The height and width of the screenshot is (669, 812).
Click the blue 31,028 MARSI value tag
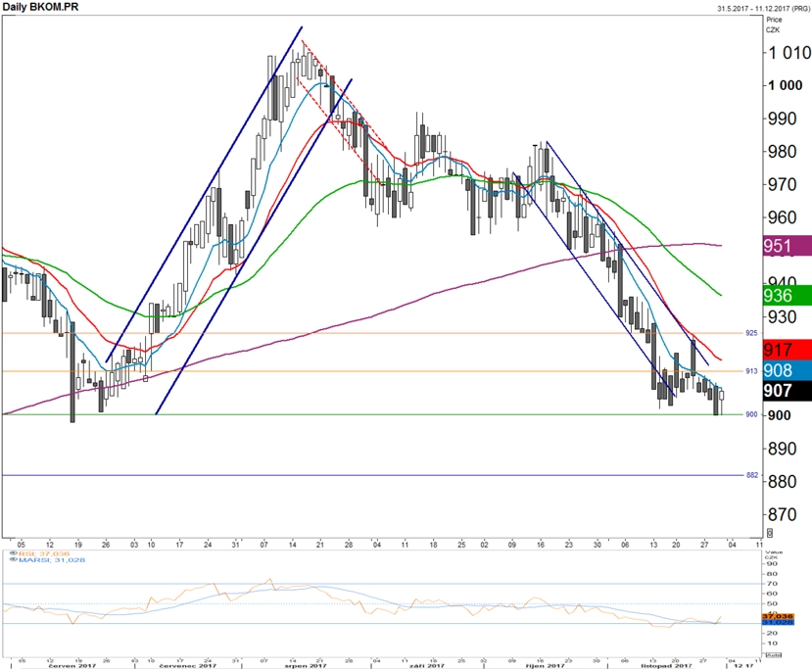point(778,622)
